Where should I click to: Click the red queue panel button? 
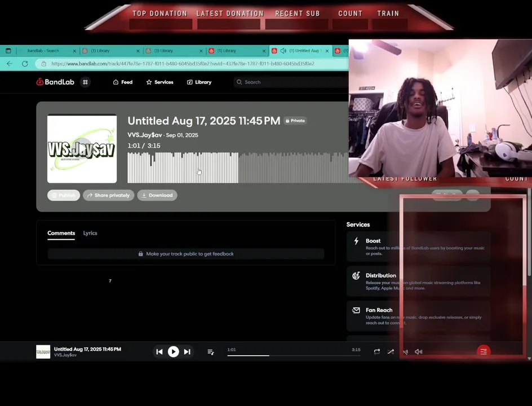point(484,351)
